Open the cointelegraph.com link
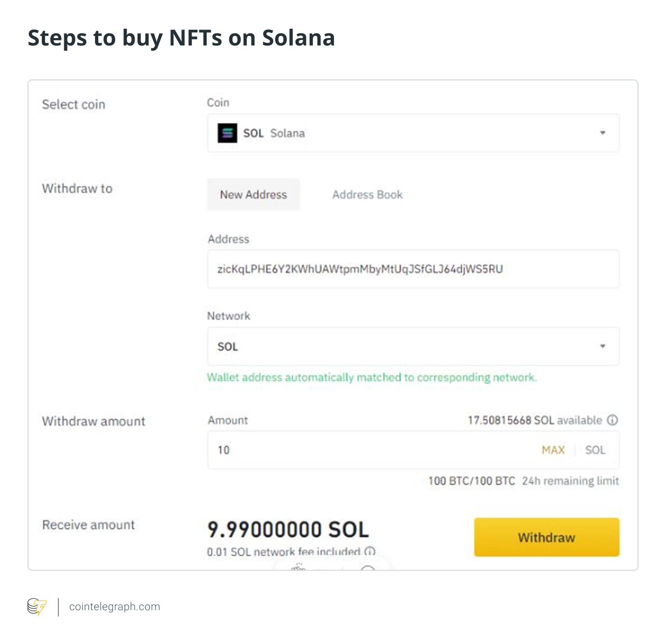The height and width of the screenshot is (644, 666). pos(114,606)
